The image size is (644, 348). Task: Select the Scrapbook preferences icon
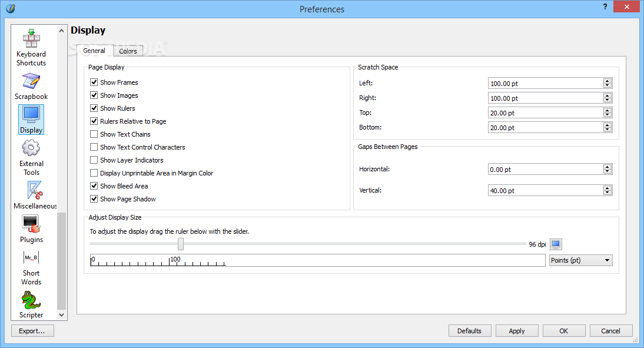(x=31, y=81)
